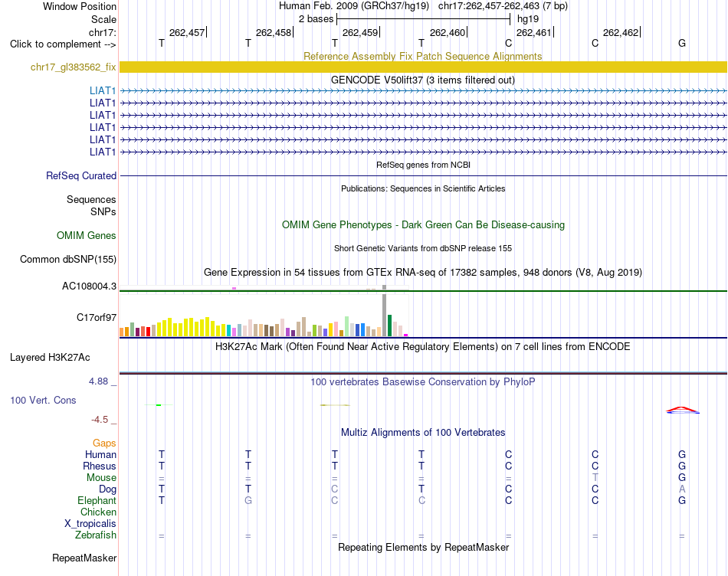Open the Repeating Elements by RepeatMasker title
The width and height of the screenshot is (728, 576).
click(x=423, y=547)
